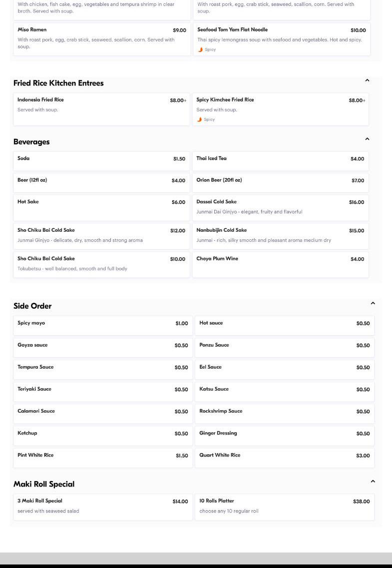Add Spicy mayo side order
Screen dimensions: 392x568
tap(102, 325)
